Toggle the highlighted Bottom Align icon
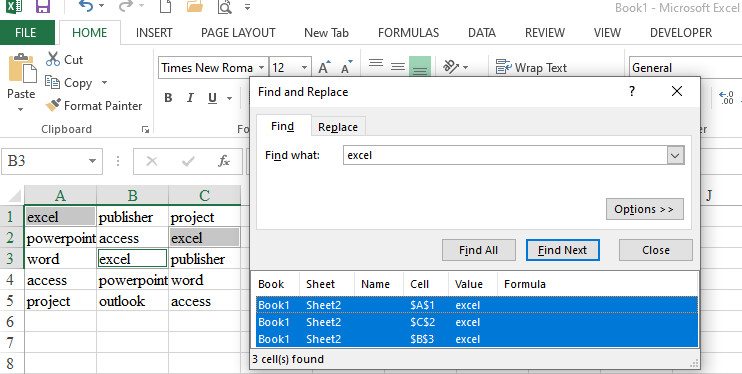 click(x=420, y=67)
